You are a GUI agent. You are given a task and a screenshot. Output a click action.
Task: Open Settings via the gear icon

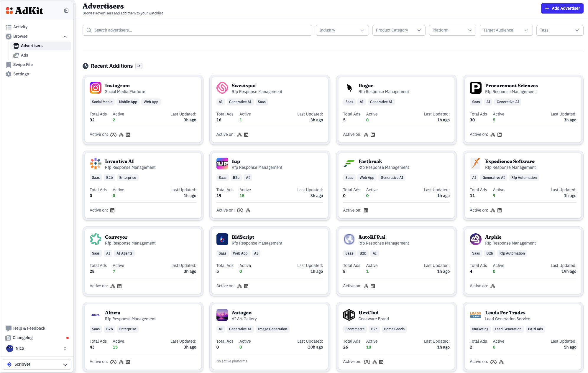pyautogui.click(x=9, y=74)
